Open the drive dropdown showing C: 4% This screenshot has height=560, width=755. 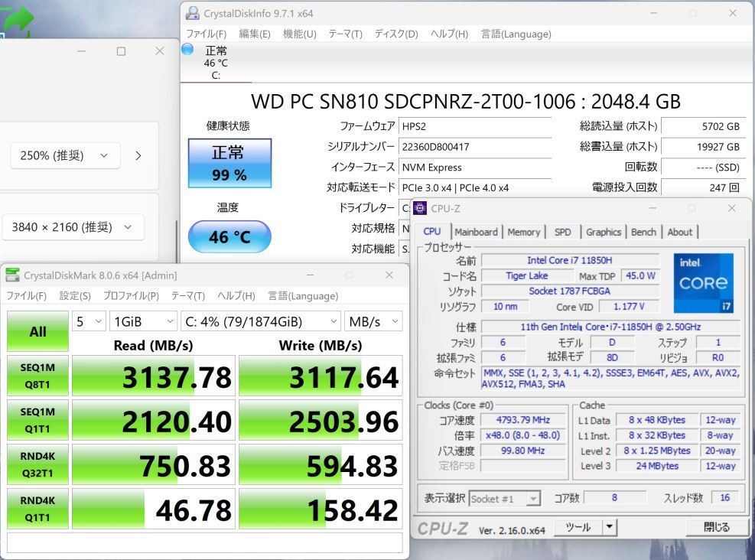tap(261, 321)
